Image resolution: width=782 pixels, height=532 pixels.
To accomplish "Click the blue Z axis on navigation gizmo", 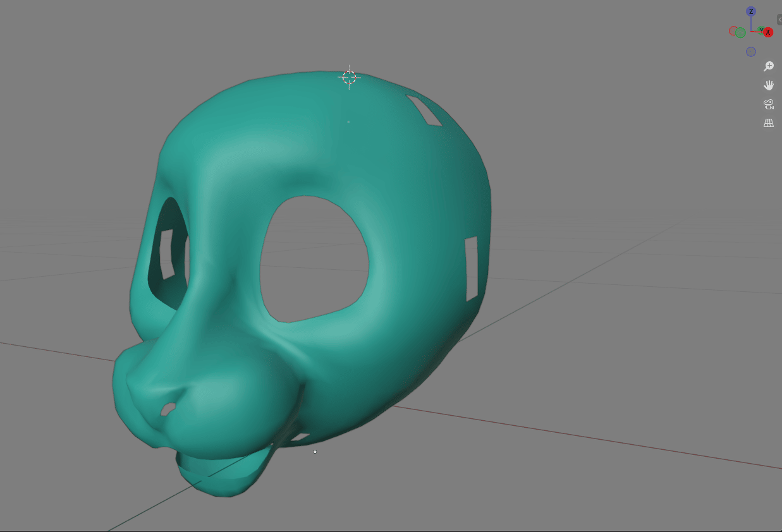I will coord(751,11).
